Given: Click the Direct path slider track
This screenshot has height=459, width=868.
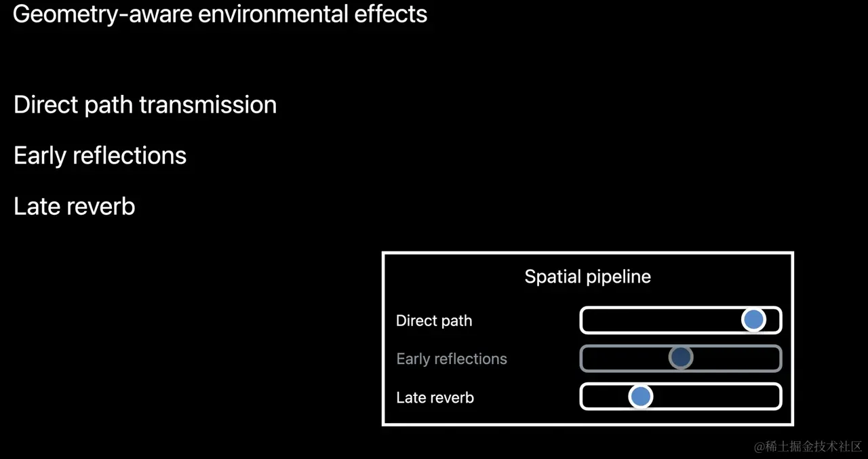Looking at the screenshot, I should 681,320.
